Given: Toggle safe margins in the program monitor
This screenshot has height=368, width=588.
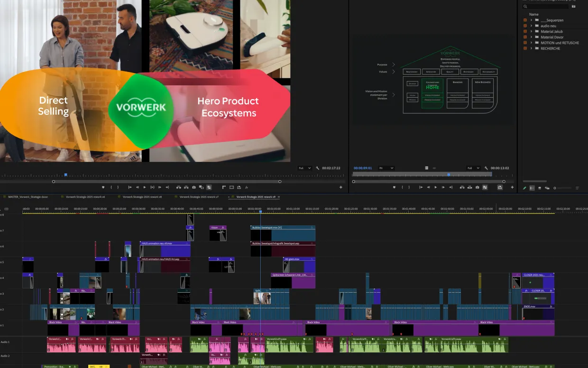Looking at the screenshot, I should pos(224,187).
